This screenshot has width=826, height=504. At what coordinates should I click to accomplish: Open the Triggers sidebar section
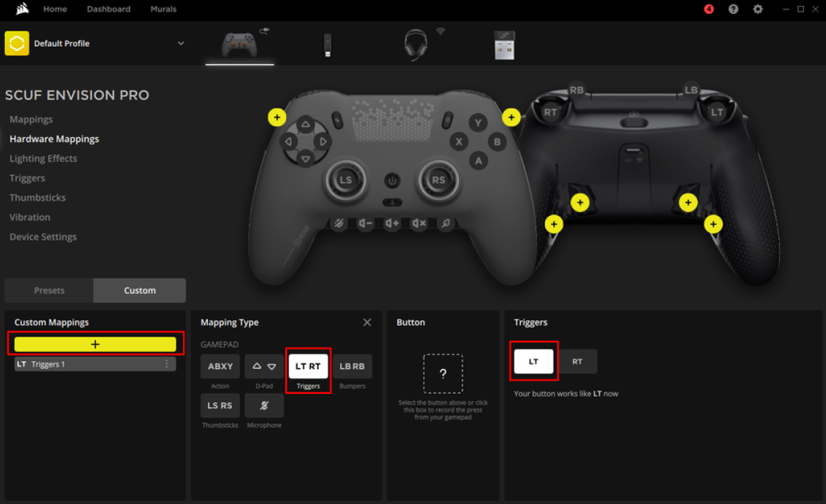tap(28, 178)
